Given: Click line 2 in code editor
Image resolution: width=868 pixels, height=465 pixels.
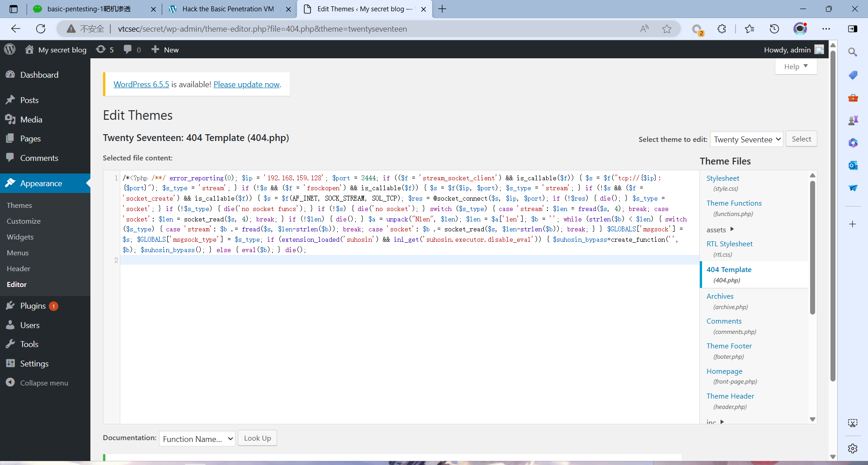Looking at the screenshot, I should click(x=409, y=260).
